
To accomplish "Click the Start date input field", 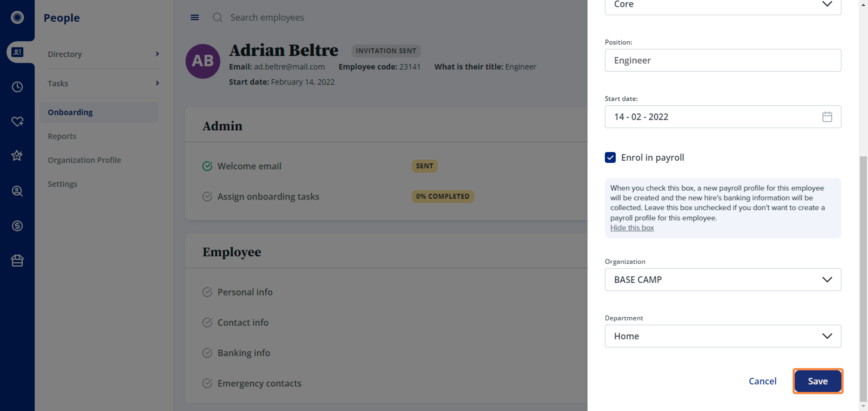I will [723, 117].
